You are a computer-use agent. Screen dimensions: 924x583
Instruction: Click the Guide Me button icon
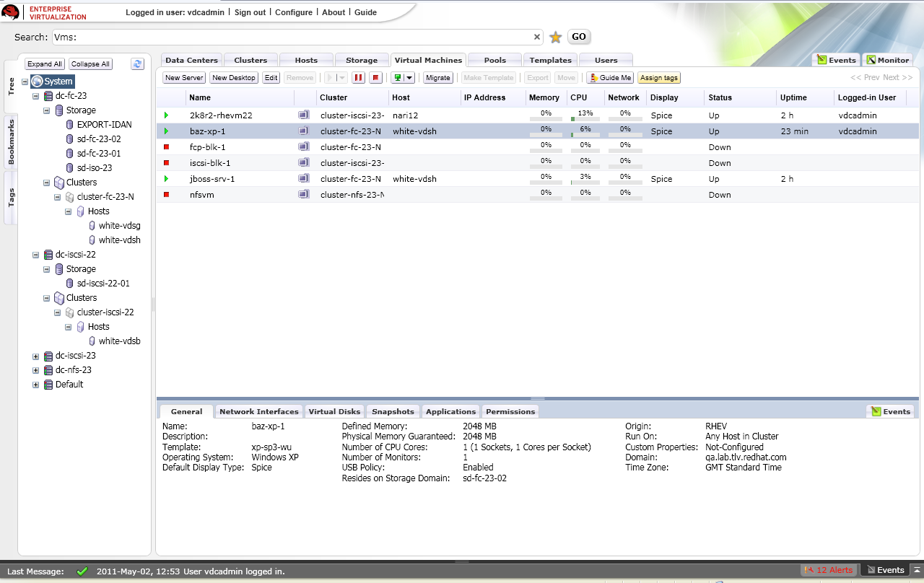(594, 78)
